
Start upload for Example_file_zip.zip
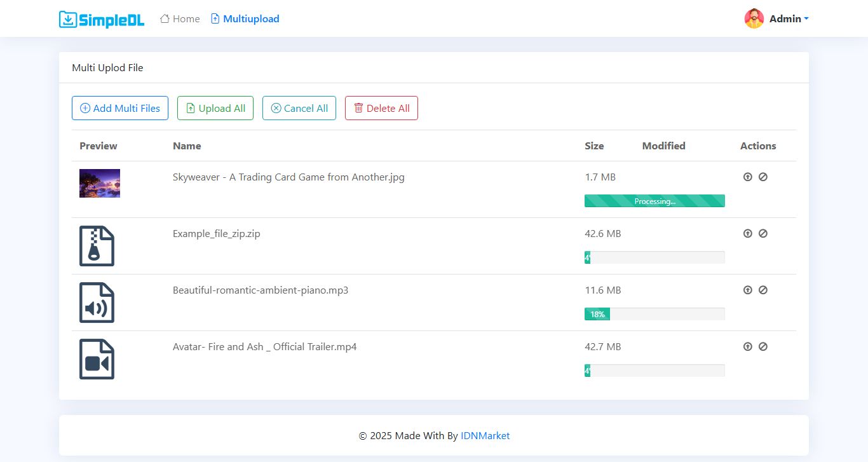(747, 234)
